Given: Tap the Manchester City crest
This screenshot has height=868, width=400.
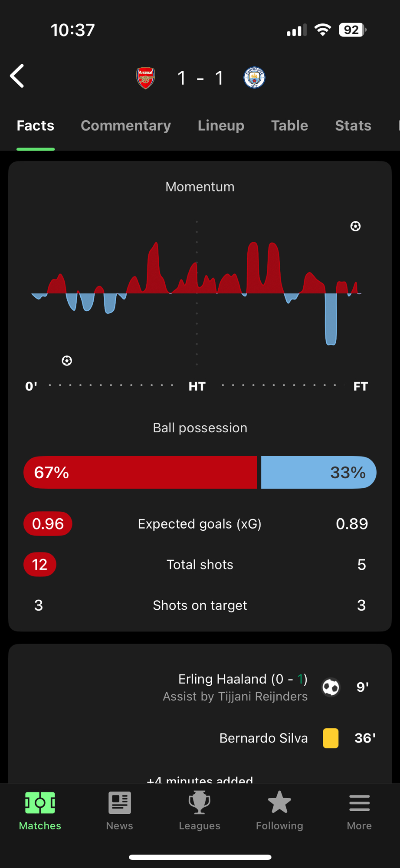Looking at the screenshot, I should (x=254, y=78).
